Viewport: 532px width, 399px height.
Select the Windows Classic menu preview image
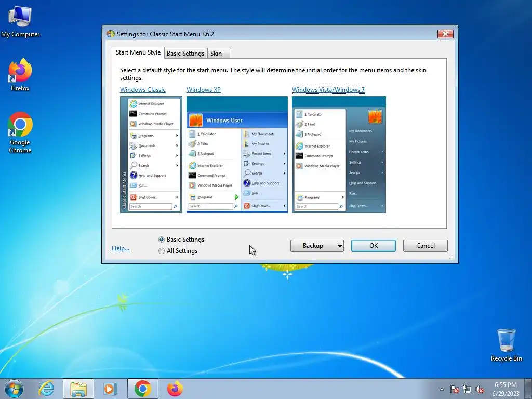pos(151,155)
